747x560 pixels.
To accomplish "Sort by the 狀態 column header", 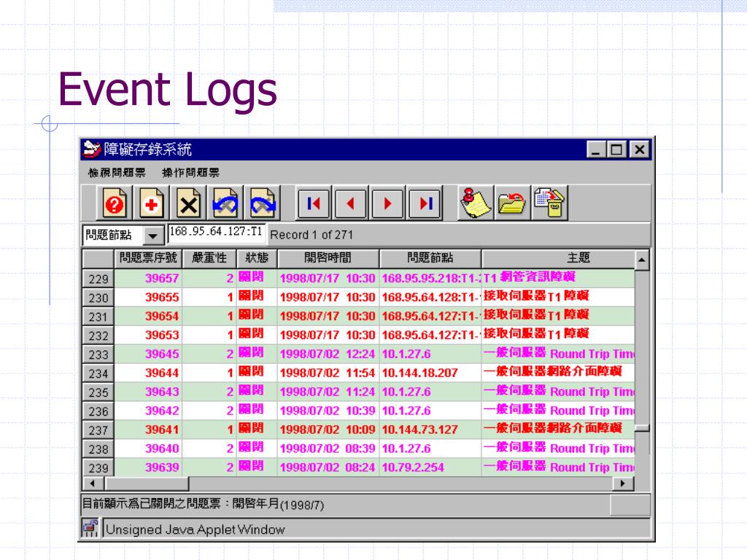I will [257, 259].
